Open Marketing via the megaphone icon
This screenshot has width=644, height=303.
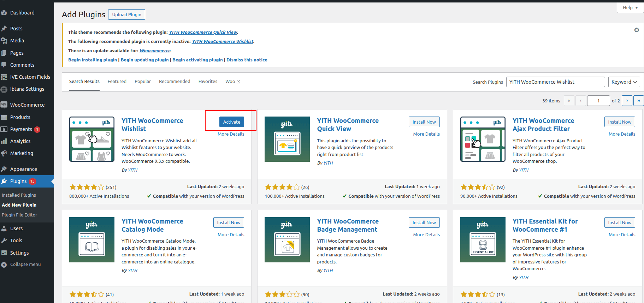coord(4,153)
